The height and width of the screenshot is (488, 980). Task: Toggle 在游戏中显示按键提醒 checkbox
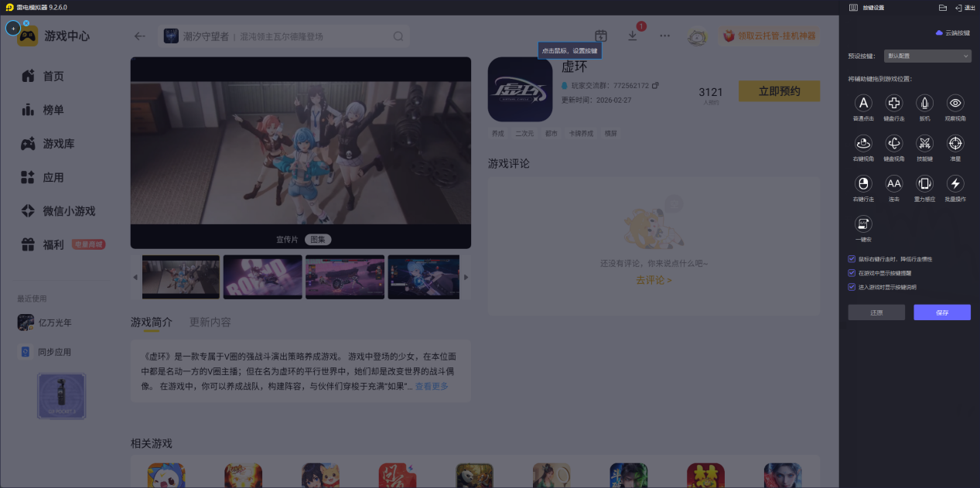[852, 273]
